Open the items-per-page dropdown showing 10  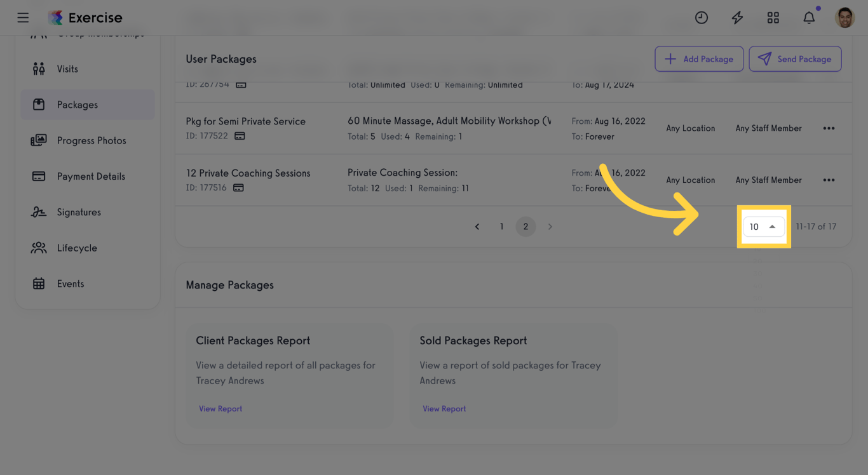pos(763,226)
